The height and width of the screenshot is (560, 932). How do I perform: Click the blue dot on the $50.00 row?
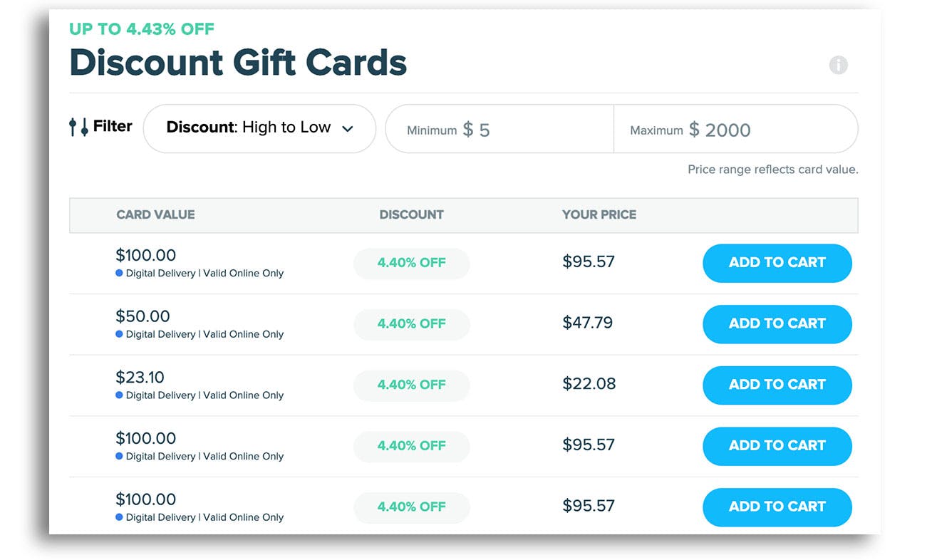click(x=119, y=334)
